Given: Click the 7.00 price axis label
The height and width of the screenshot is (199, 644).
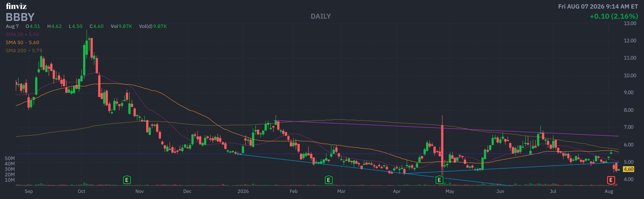Looking at the screenshot, I should click(x=629, y=127).
